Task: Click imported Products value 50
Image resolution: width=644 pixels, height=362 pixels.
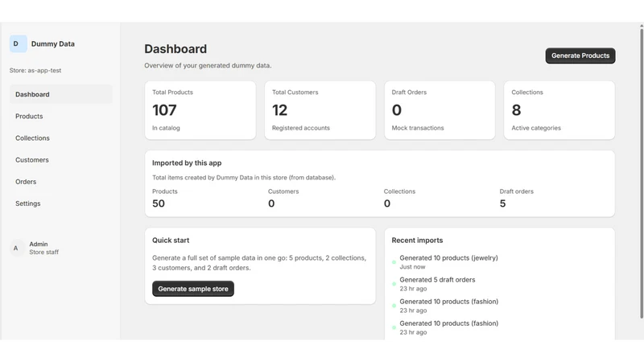Action: point(159,204)
